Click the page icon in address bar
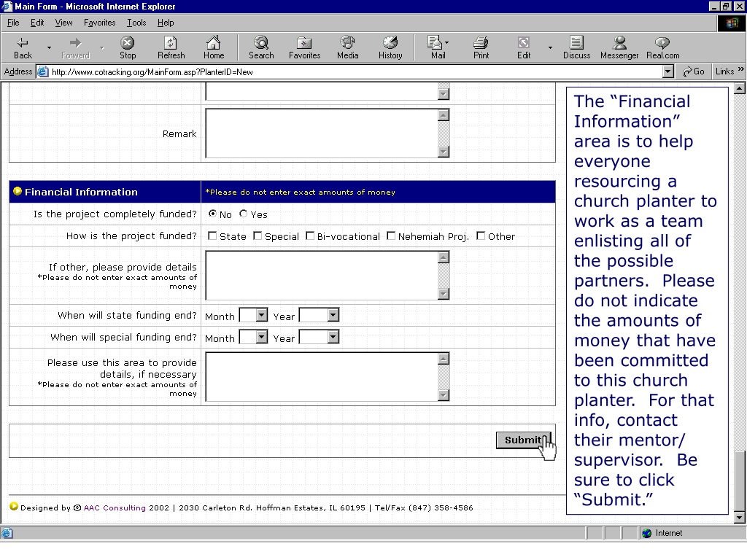Screen dimensions: 747x560 pyautogui.click(x=43, y=72)
